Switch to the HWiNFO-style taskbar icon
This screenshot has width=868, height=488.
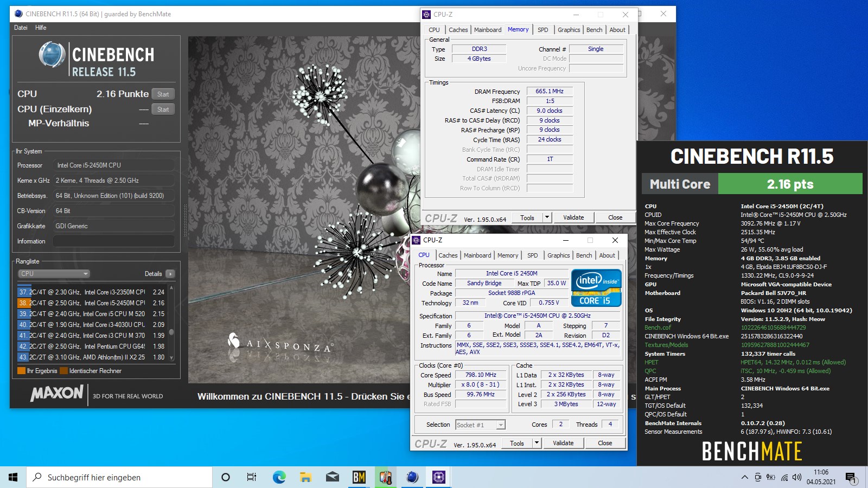coord(386,477)
